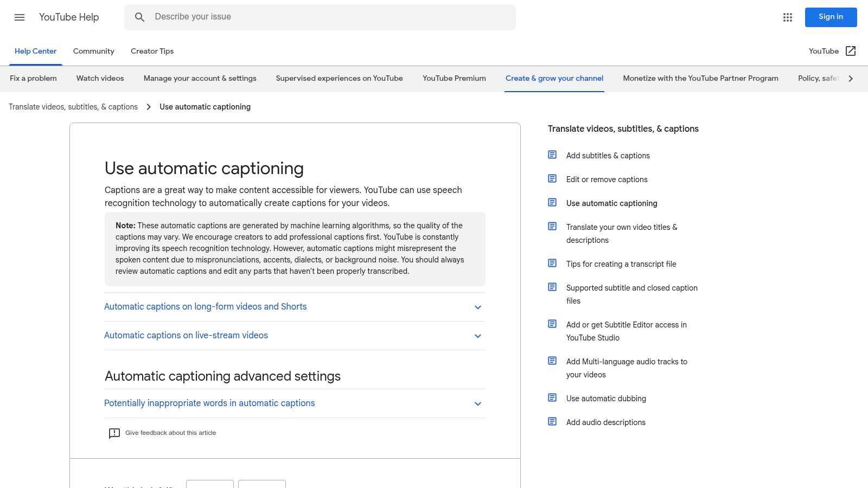868x488 pixels.
Task: Open the Creator Tips tab
Action: (x=152, y=51)
